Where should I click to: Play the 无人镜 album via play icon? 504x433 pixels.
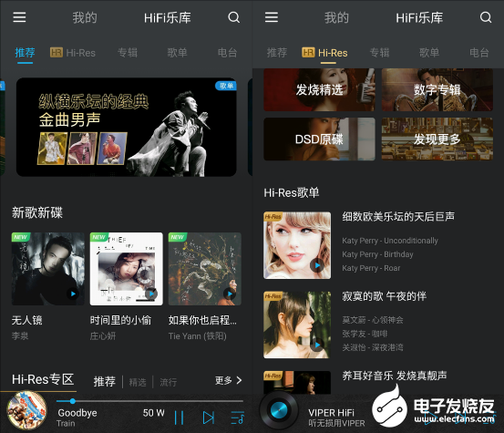[x=73, y=294]
